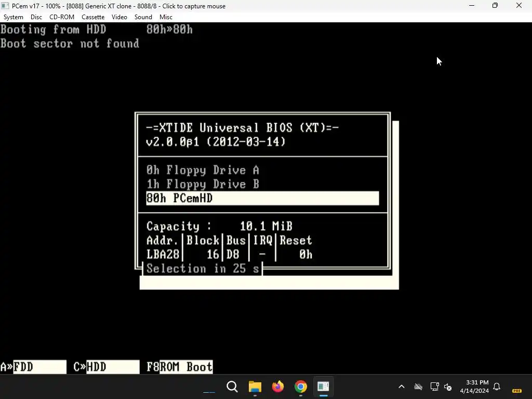Open the notification bell icon
532x399 pixels.
click(x=497, y=387)
